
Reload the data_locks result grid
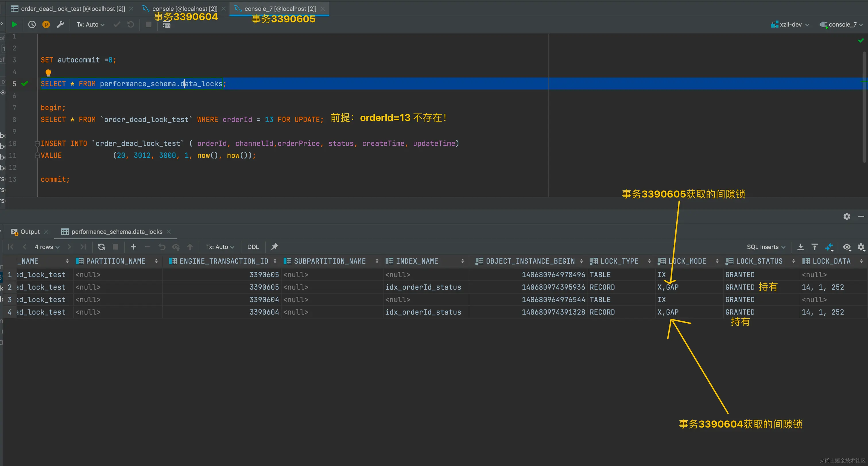pos(101,247)
